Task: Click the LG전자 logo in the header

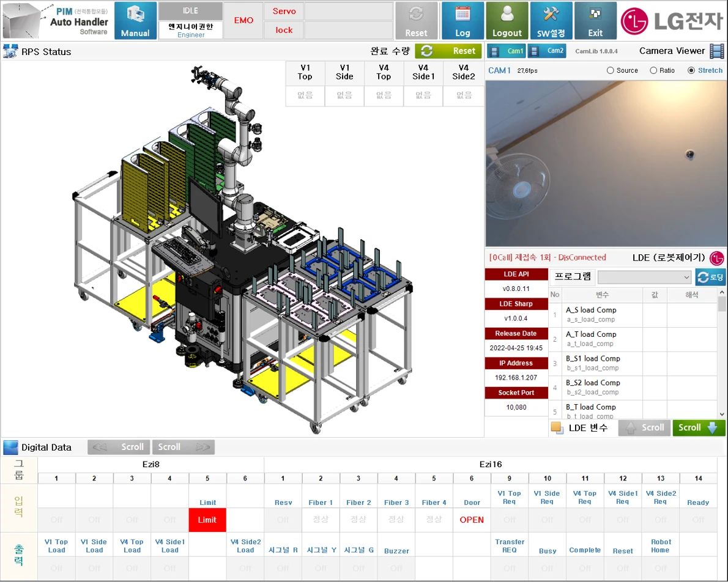Action: click(x=672, y=21)
